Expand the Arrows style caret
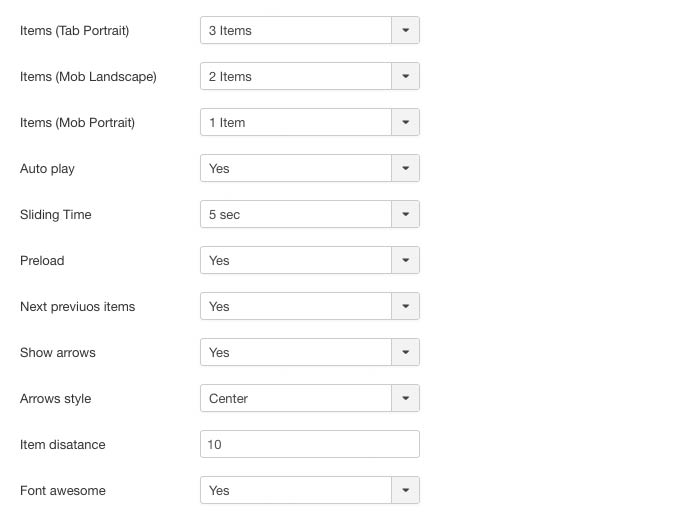Viewport: 700px width, 525px height. pyautogui.click(x=405, y=398)
